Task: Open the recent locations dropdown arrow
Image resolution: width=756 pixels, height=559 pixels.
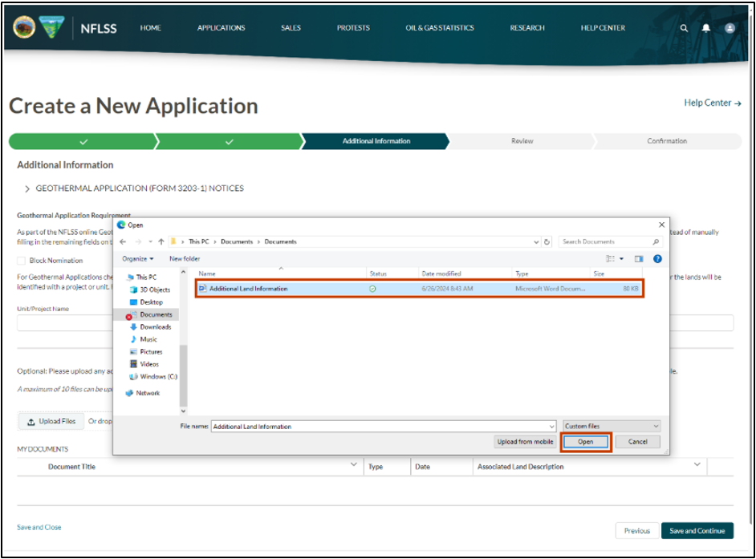Action: tap(150, 242)
